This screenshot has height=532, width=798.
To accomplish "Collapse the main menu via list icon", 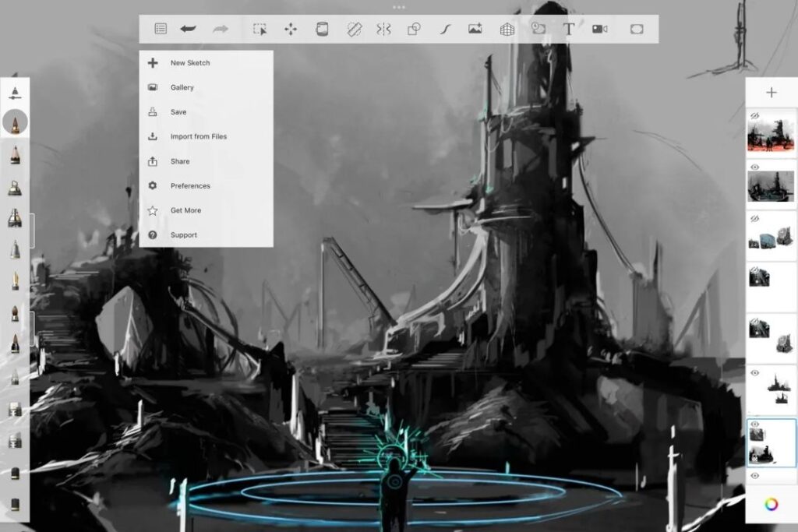I will click(x=161, y=29).
